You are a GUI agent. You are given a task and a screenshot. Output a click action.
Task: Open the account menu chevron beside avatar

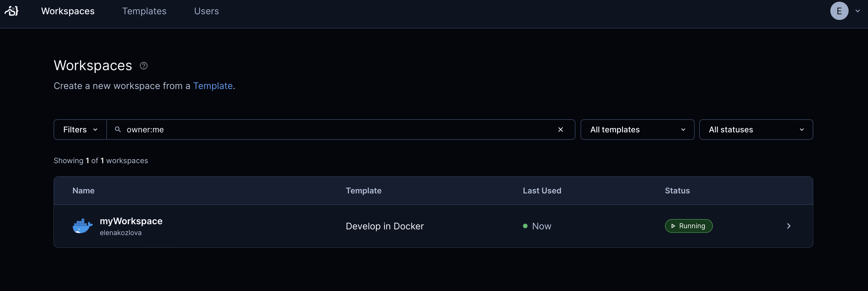857,11
